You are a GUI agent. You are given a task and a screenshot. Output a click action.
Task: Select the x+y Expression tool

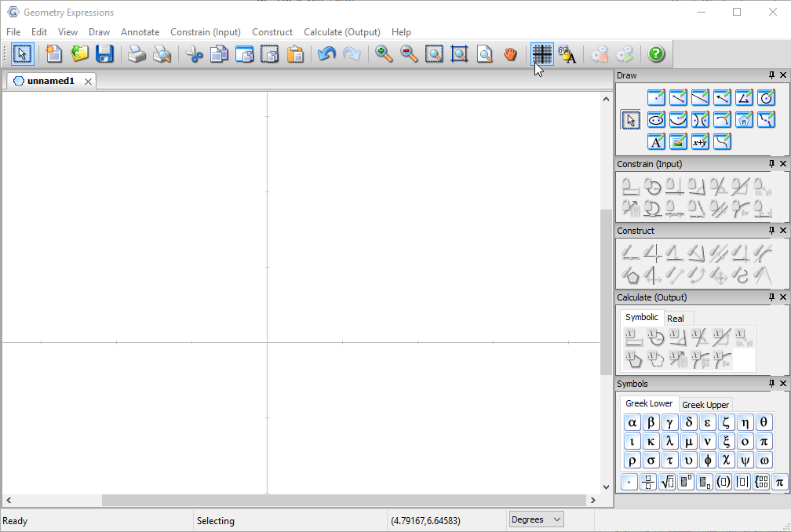(700, 142)
